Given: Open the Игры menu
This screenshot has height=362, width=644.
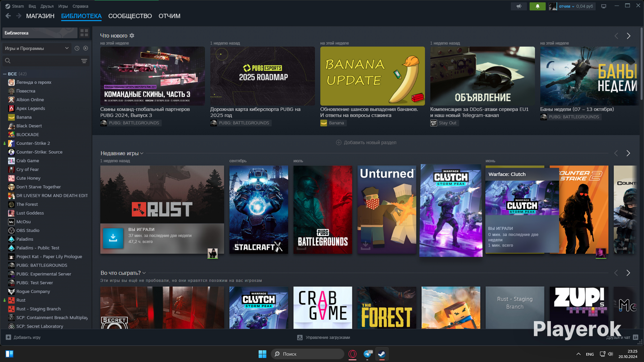Looking at the screenshot, I should 63,6.
